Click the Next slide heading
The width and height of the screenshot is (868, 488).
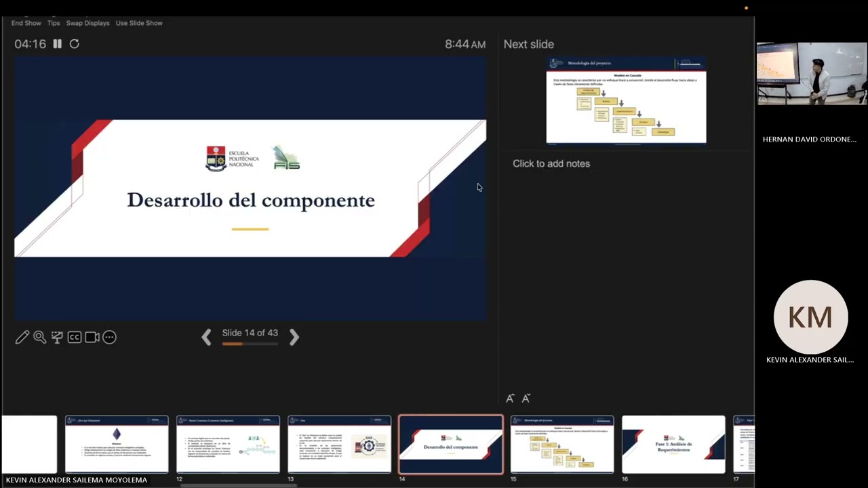click(528, 44)
